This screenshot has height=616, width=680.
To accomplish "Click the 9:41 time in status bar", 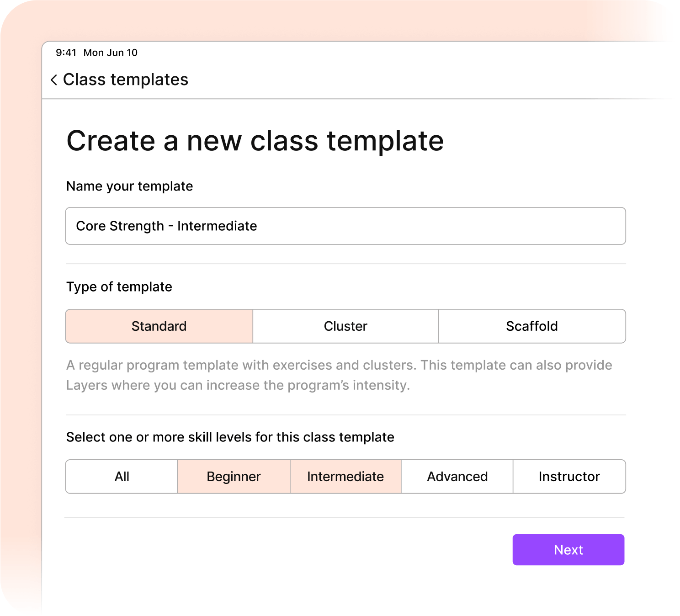I will coord(66,53).
